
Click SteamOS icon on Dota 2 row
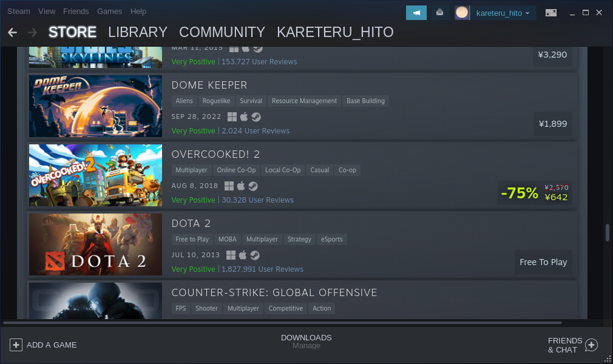coord(255,255)
